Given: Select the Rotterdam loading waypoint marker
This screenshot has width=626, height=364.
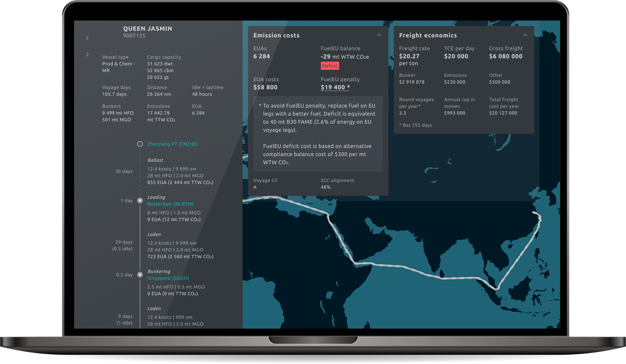Looking at the screenshot, I should click(140, 201).
